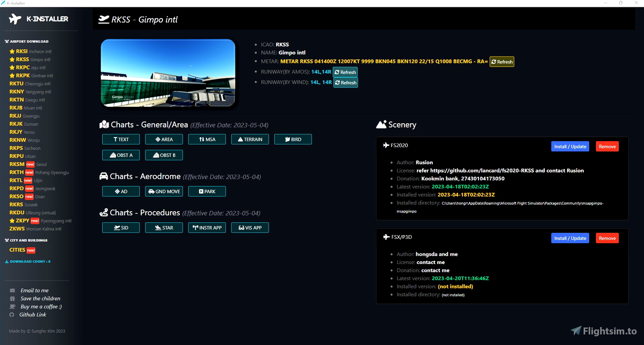Click the takeoff plane icon beside RKSS title

103,19
